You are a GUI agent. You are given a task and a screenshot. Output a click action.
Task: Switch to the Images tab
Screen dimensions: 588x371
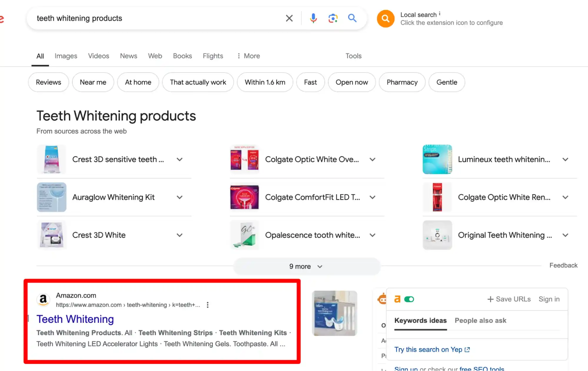66,56
